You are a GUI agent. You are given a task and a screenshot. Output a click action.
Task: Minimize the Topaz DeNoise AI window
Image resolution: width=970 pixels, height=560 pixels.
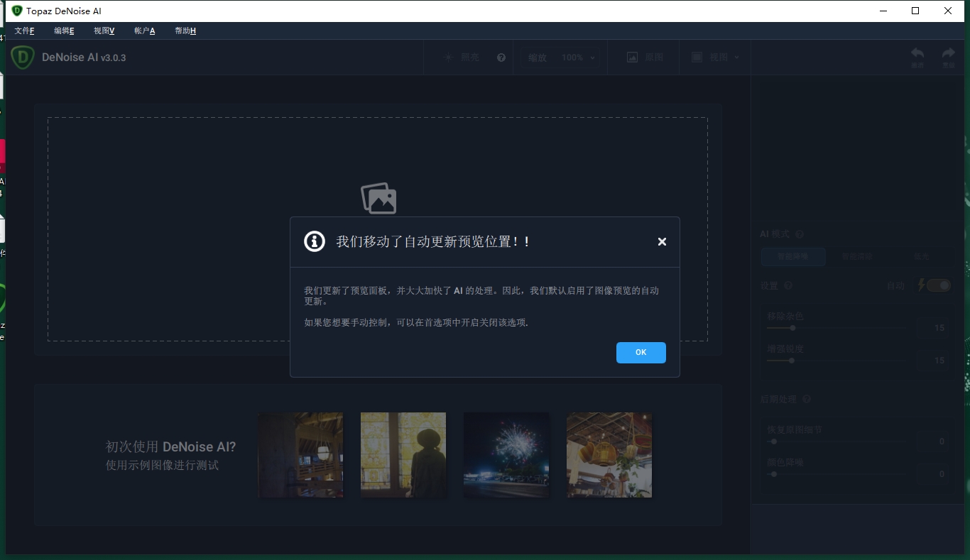[883, 11]
